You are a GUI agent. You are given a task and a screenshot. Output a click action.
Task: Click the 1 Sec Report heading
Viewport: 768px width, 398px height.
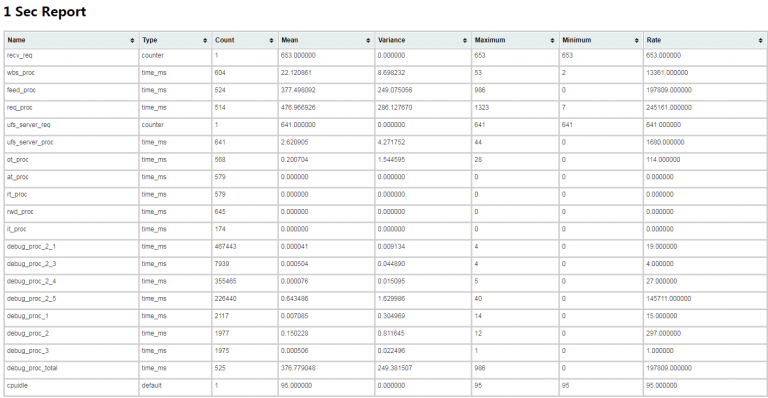tap(45, 12)
